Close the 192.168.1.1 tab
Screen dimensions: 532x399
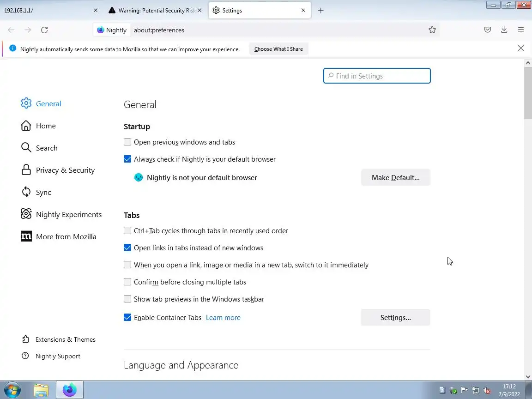point(95,10)
